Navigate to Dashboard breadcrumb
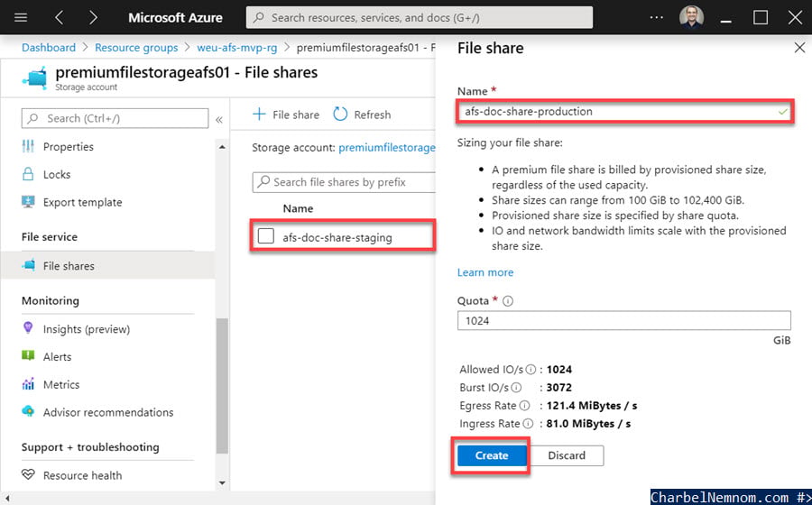The width and height of the screenshot is (812, 505). click(x=49, y=48)
